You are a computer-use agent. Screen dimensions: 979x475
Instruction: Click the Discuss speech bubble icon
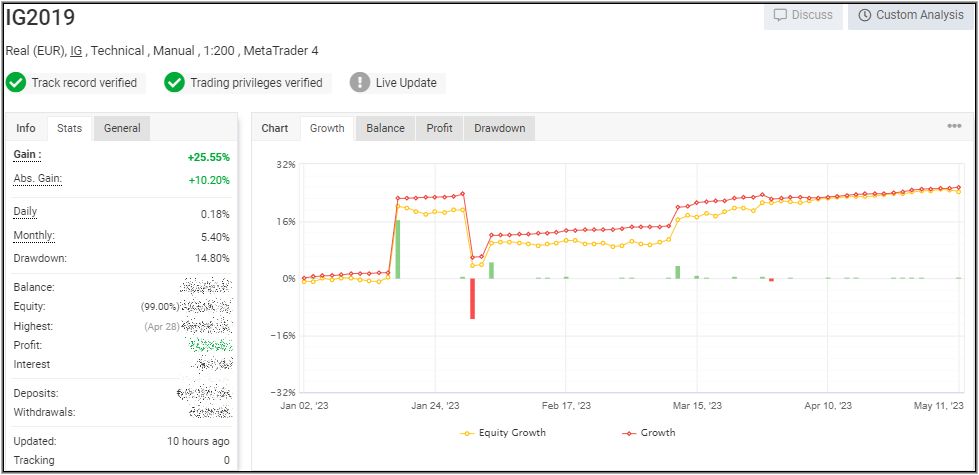pos(782,15)
